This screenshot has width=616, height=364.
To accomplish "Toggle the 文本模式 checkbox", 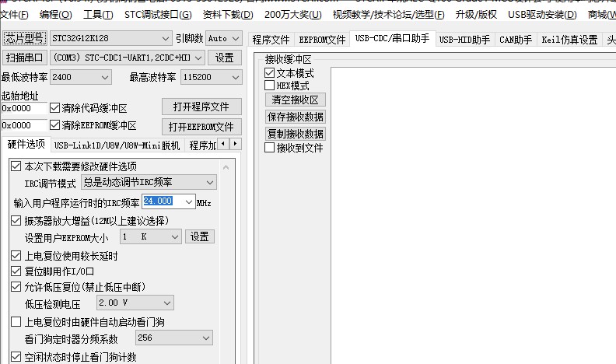I will pos(269,73).
